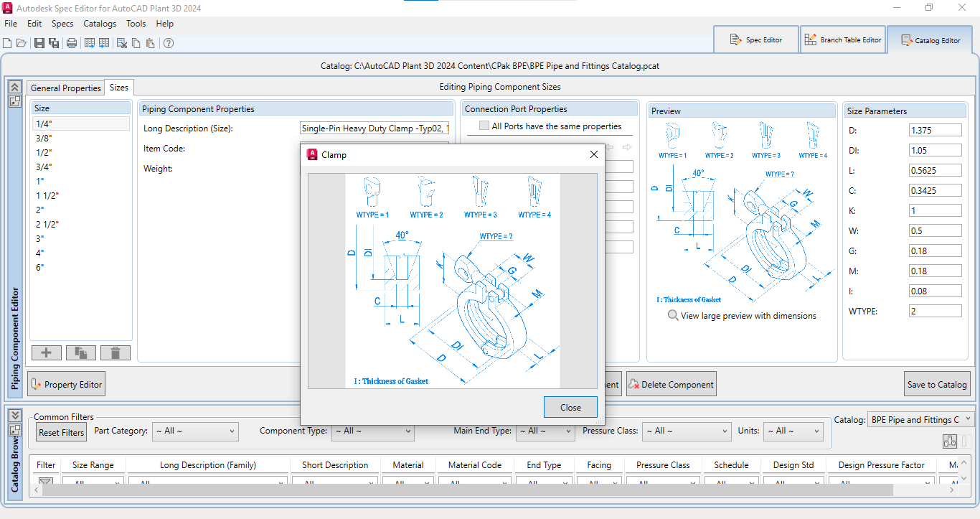Close the Clamp dialog with the X

point(593,154)
